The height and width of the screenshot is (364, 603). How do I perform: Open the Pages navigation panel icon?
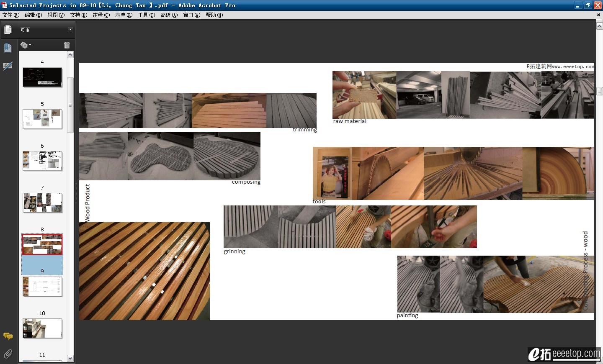[8, 30]
